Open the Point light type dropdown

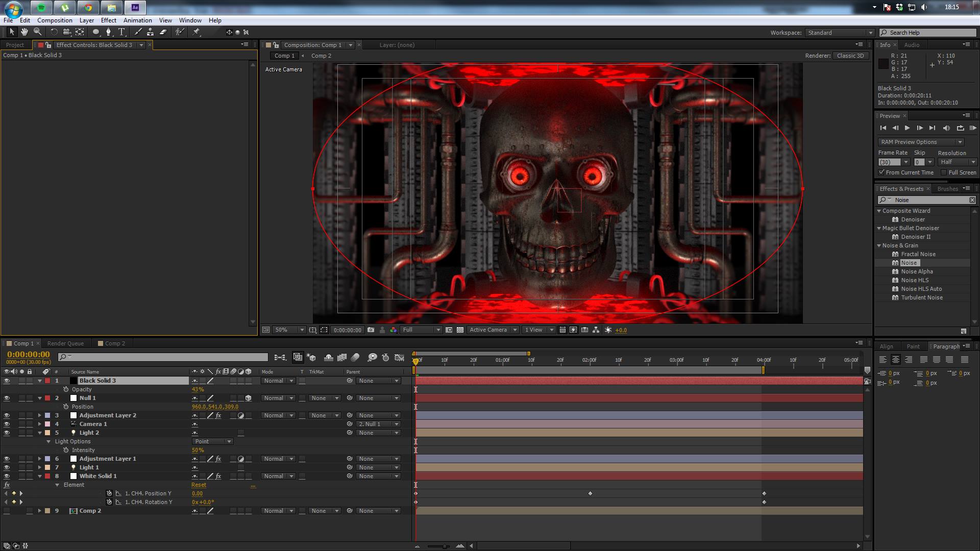[212, 441]
